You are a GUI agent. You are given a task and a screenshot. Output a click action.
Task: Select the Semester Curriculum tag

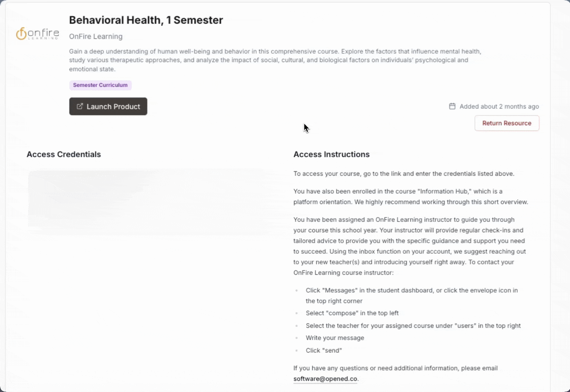100,85
